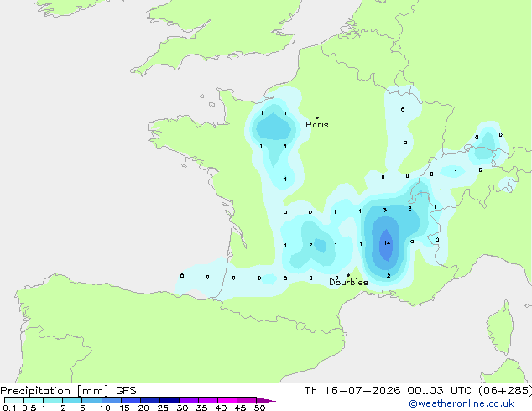This screenshot has width=532, height=411.
Task: Click the forecast date Th 16-07-2026 text
Action: [352, 391]
